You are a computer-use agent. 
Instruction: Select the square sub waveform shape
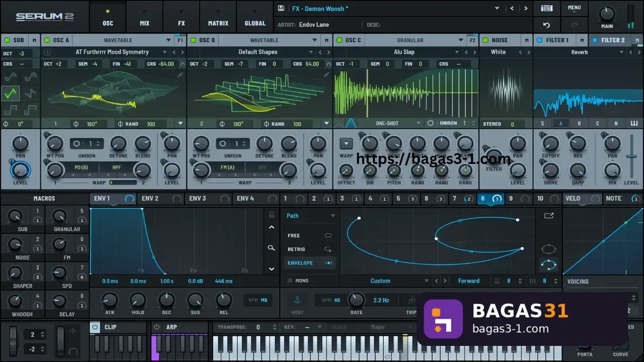pyautogui.click(x=11, y=109)
